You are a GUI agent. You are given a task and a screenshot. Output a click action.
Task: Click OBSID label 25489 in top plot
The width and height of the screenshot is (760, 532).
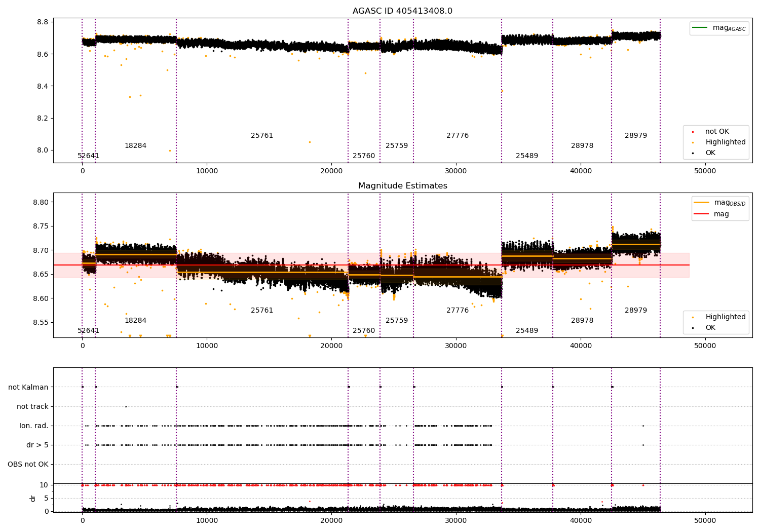coord(527,156)
